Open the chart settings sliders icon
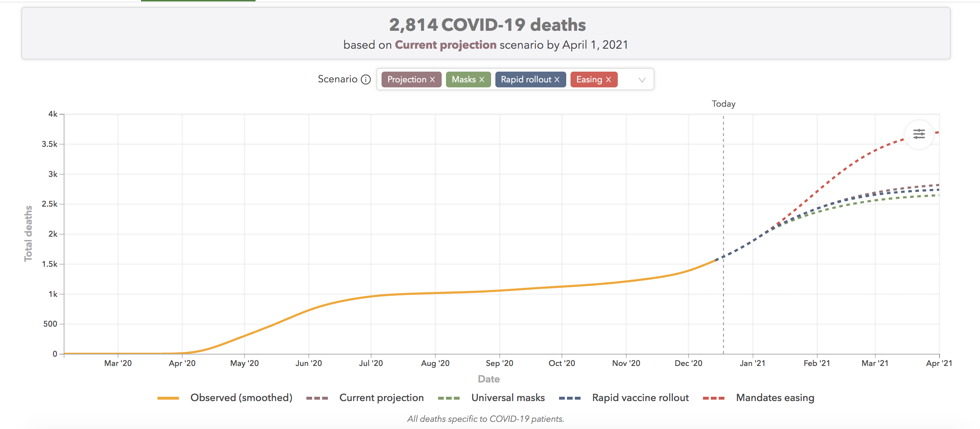 919,134
